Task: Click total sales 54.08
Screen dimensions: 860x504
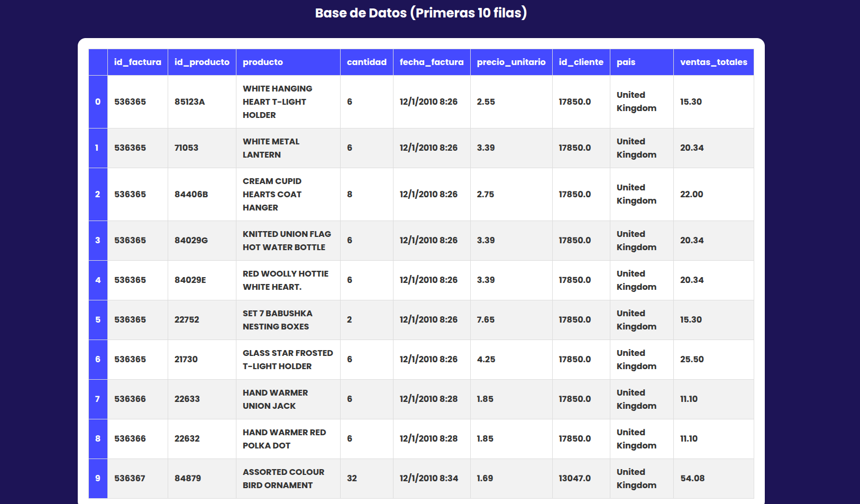Action: [692, 479]
